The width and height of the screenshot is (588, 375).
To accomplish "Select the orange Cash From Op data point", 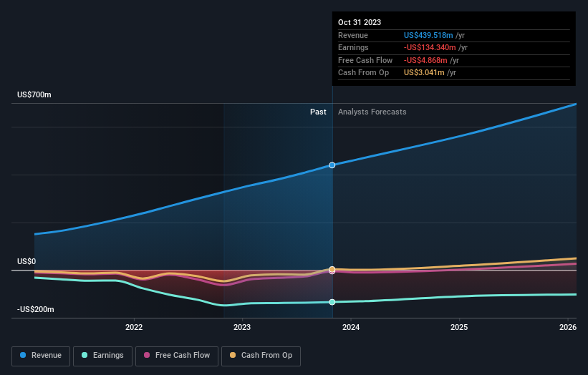I will (x=332, y=269).
